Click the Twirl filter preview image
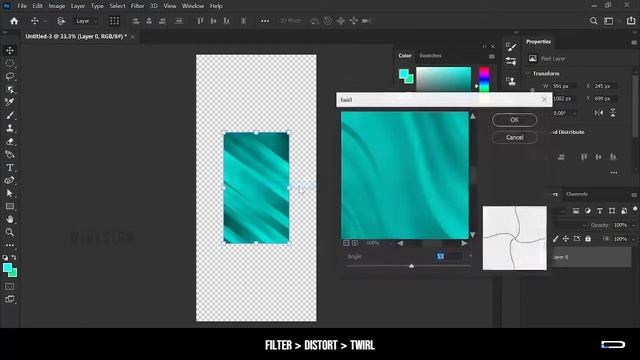 404,175
